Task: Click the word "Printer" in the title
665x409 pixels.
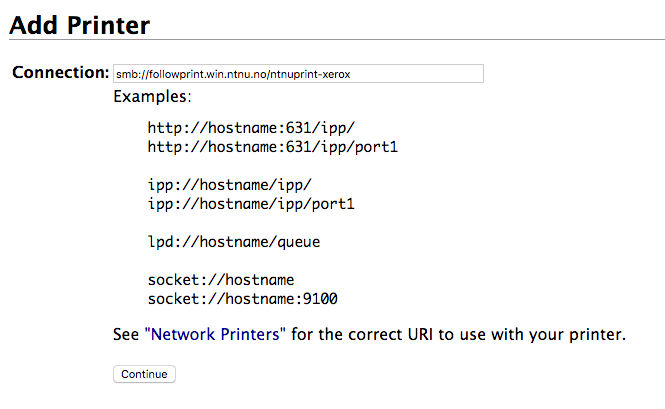Action: pyautogui.click(x=109, y=25)
